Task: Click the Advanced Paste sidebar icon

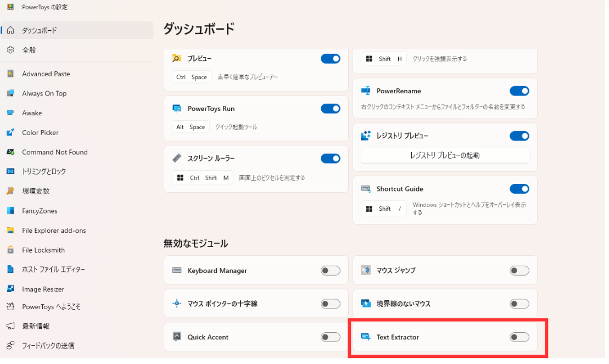Action: pyautogui.click(x=10, y=74)
